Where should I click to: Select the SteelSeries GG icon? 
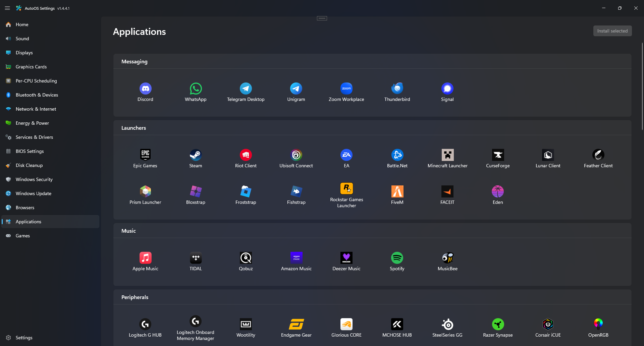(447, 324)
